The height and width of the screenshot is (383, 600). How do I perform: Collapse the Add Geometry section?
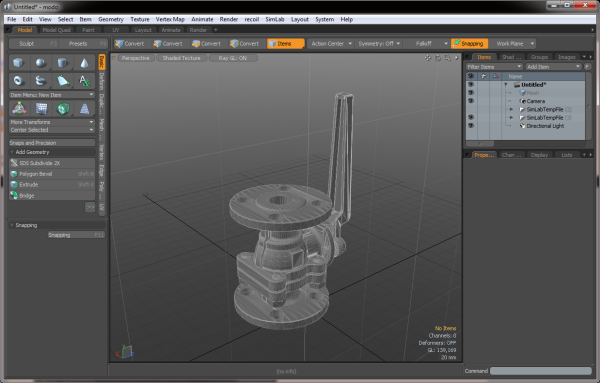click(x=12, y=152)
